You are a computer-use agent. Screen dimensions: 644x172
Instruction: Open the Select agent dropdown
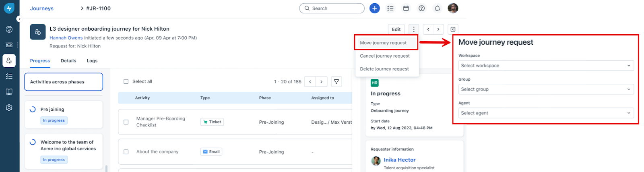coord(546,113)
